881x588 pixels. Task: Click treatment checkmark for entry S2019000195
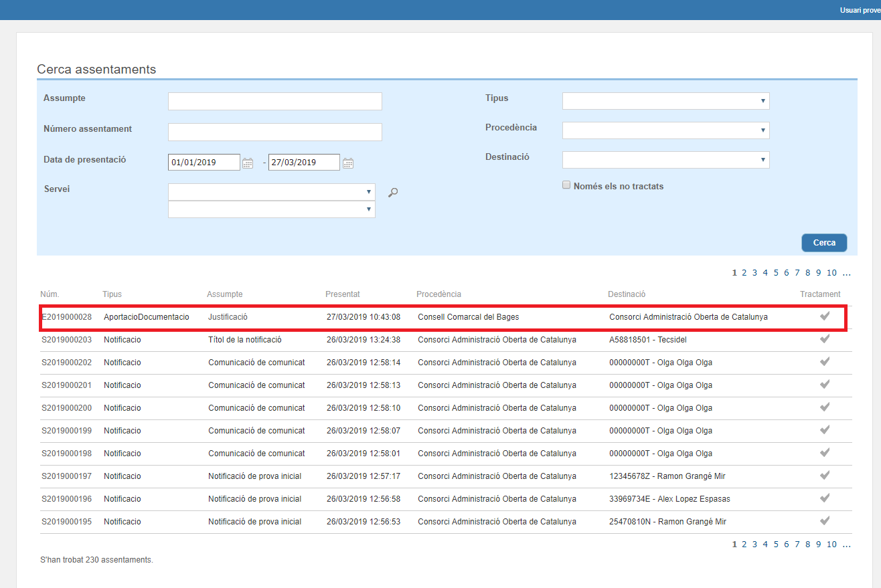click(825, 521)
